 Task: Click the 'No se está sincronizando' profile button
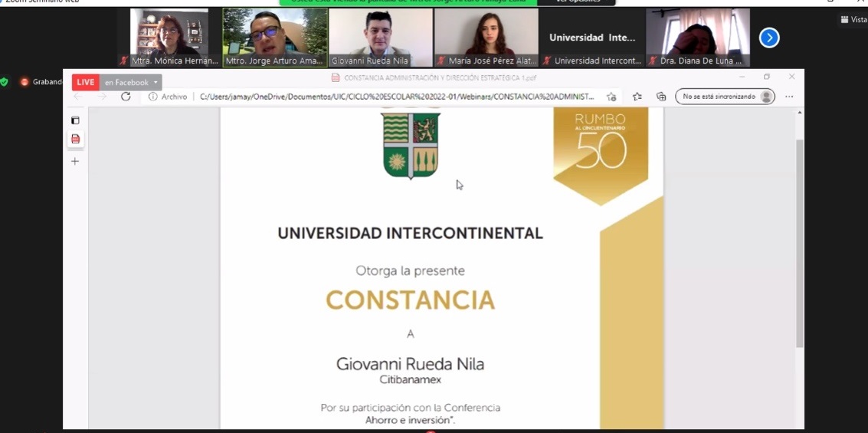(725, 97)
